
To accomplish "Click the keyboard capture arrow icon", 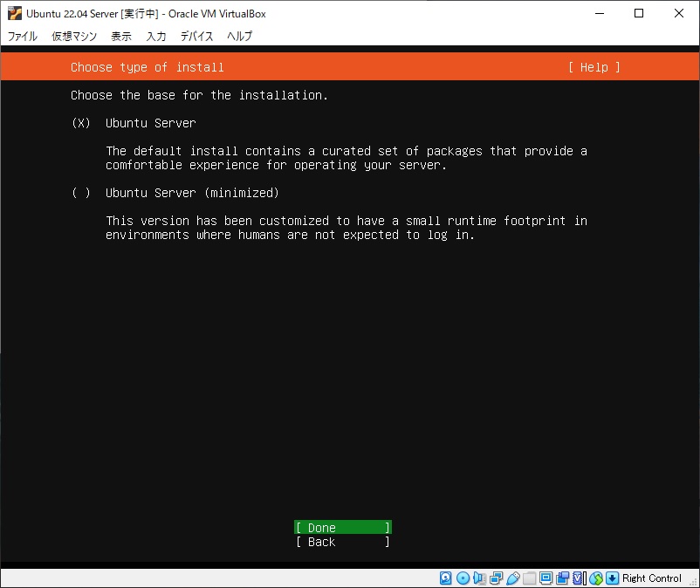I will point(613,578).
